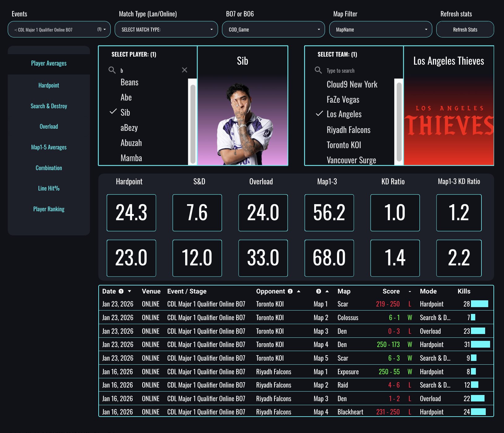
Task: Open the Hardpoint page in sidebar
Action: pyautogui.click(x=49, y=85)
